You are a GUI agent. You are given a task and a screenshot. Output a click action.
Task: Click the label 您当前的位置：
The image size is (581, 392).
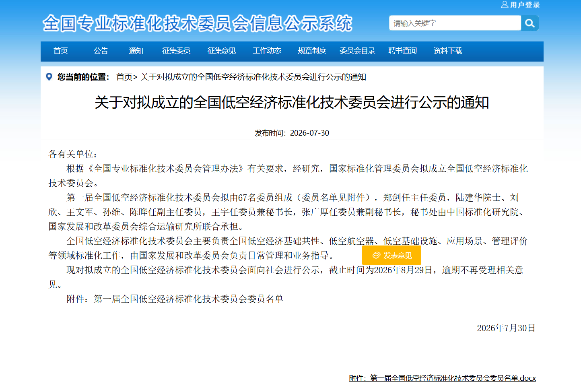[x=84, y=77]
